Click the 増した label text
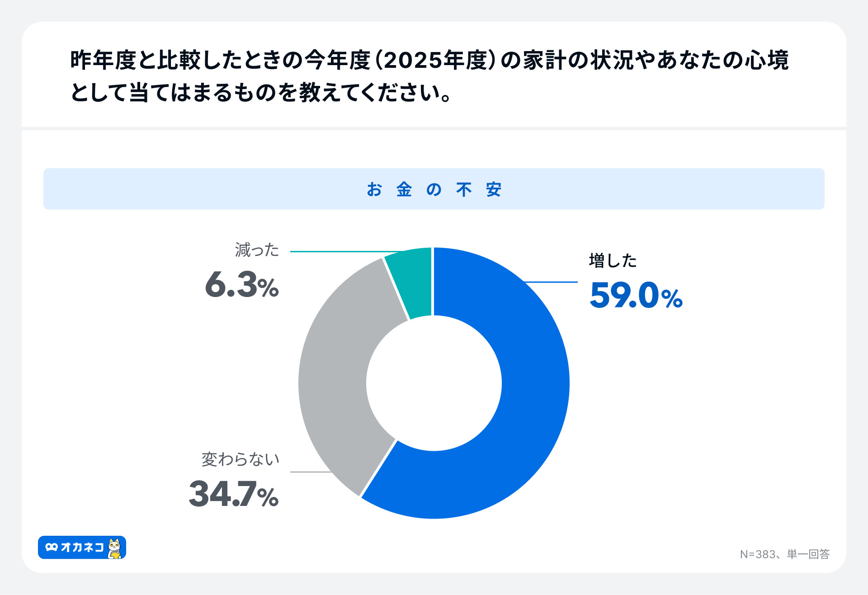868x595 pixels. [613, 261]
